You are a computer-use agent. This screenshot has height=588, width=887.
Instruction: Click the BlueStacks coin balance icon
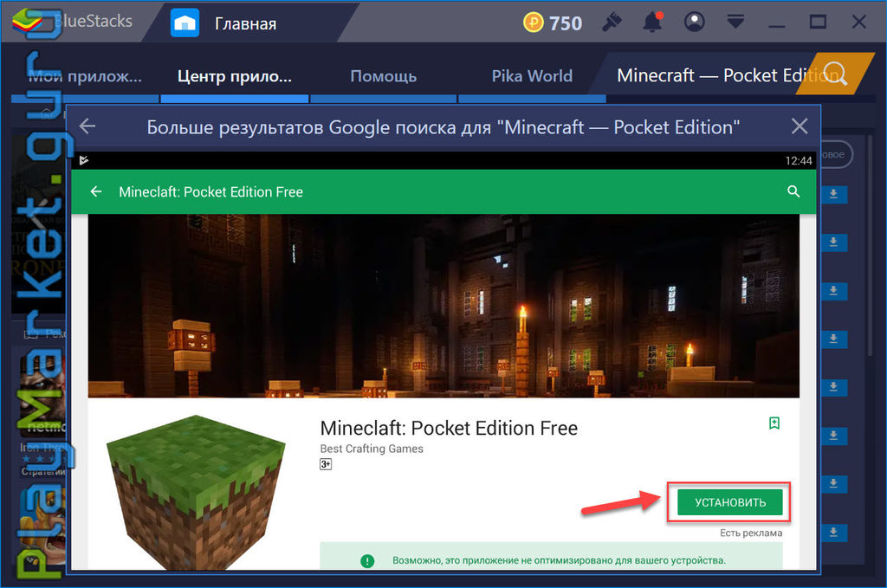[533, 23]
